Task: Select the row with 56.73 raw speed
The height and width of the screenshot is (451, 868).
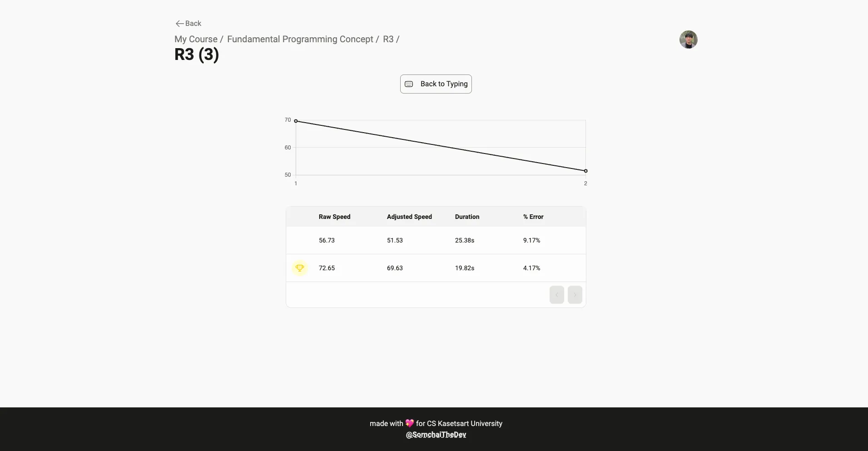Action: pyautogui.click(x=436, y=240)
